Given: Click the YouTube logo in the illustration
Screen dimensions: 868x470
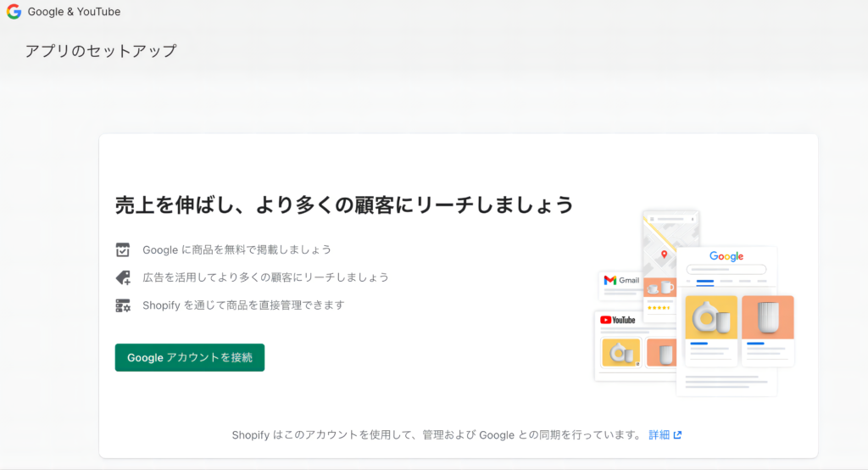Looking at the screenshot, I should tap(618, 320).
